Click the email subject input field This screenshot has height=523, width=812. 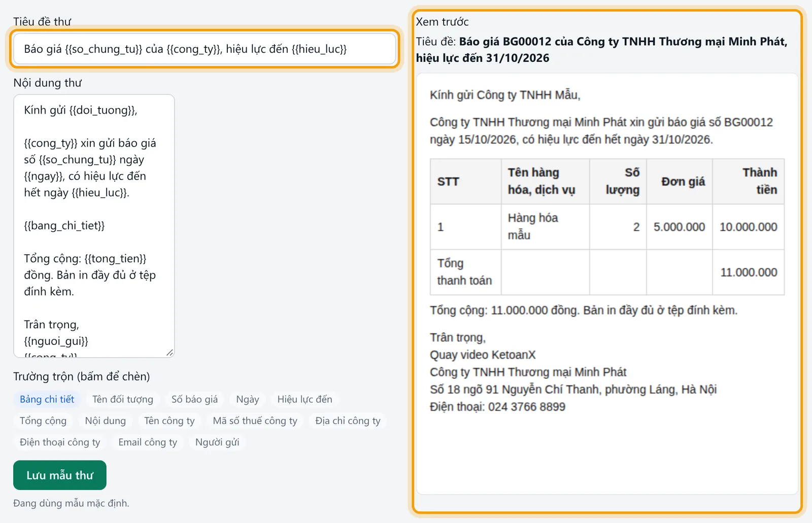click(205, 49)
